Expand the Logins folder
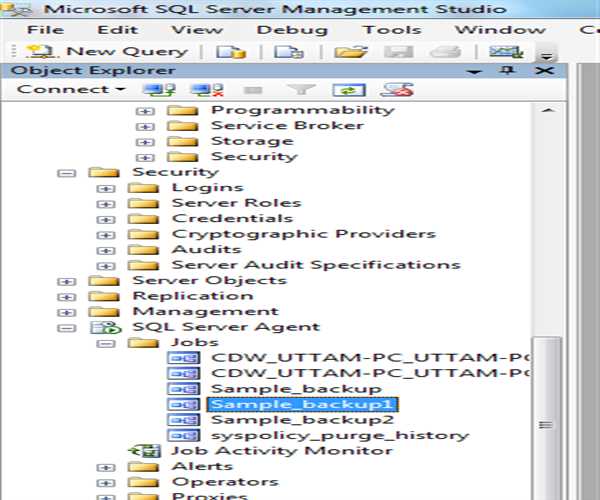Image resolution: width=600 pixels, height=500 pixels. click(x=106, y=188)
